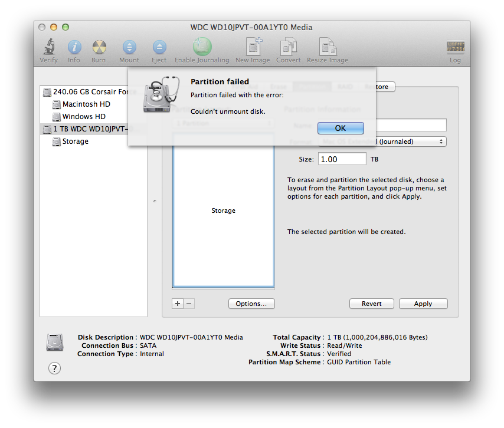Click the S.M.A.R.T. Status Verified value

pos(339,354)
